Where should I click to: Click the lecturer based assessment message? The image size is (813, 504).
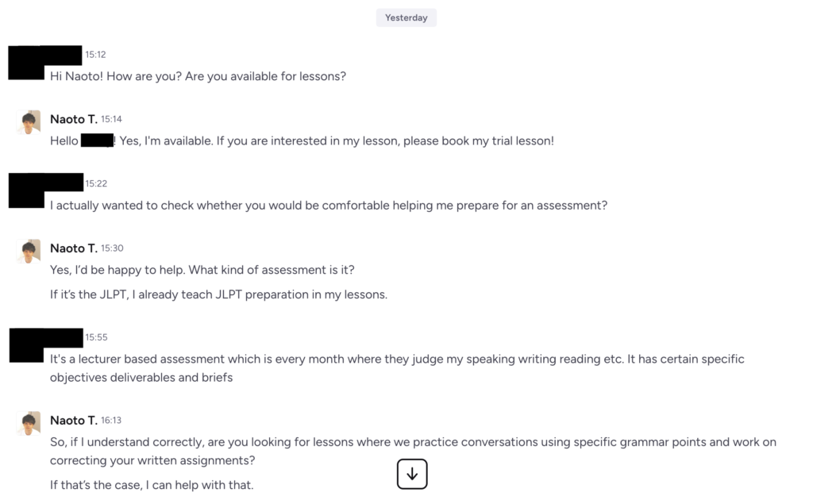click(x=397, y=368)
